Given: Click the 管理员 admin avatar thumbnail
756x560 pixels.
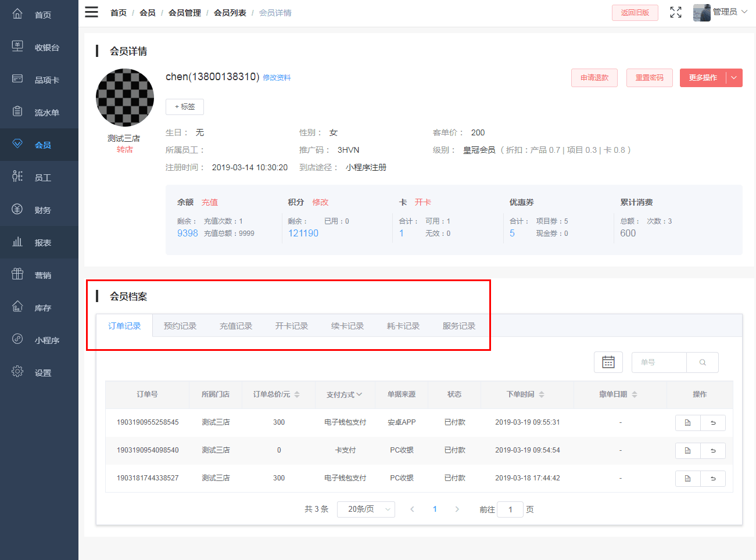Looking at the screenshot, I should [x=702, y=12].
